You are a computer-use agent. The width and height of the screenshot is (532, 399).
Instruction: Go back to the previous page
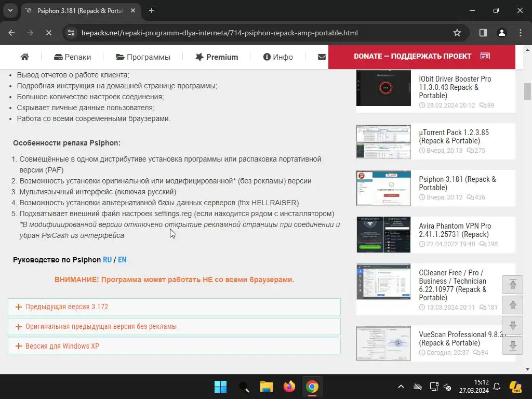[11, 33]
